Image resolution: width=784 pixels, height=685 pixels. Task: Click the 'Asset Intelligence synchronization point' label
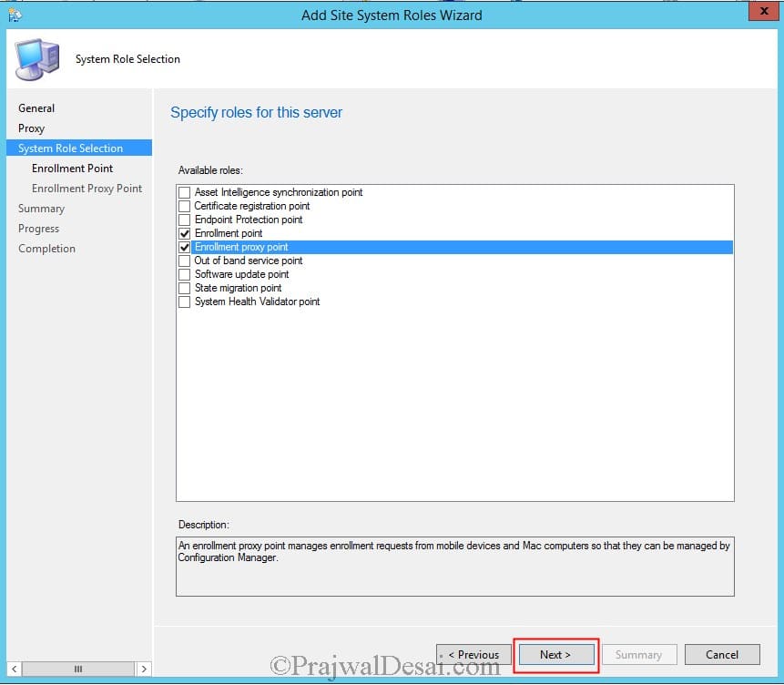[x=279, y=192]
